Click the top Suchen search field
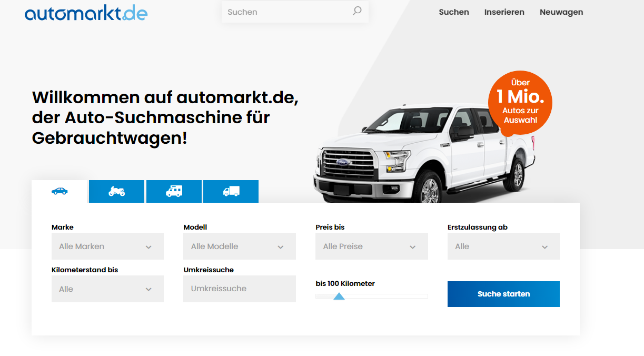Screen dimensions: 644x356 pos(287,12)
